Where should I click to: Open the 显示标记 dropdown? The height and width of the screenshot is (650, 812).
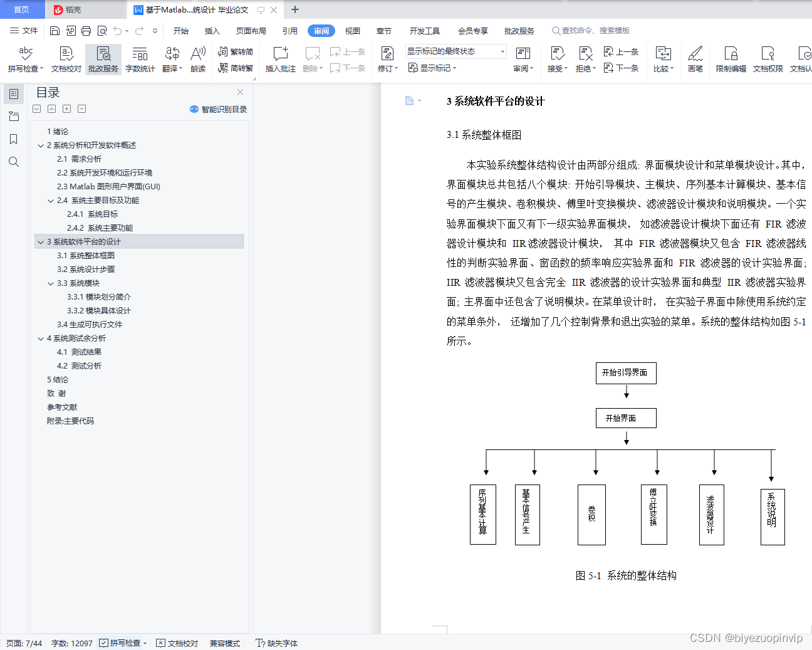(x=432, y=68)
